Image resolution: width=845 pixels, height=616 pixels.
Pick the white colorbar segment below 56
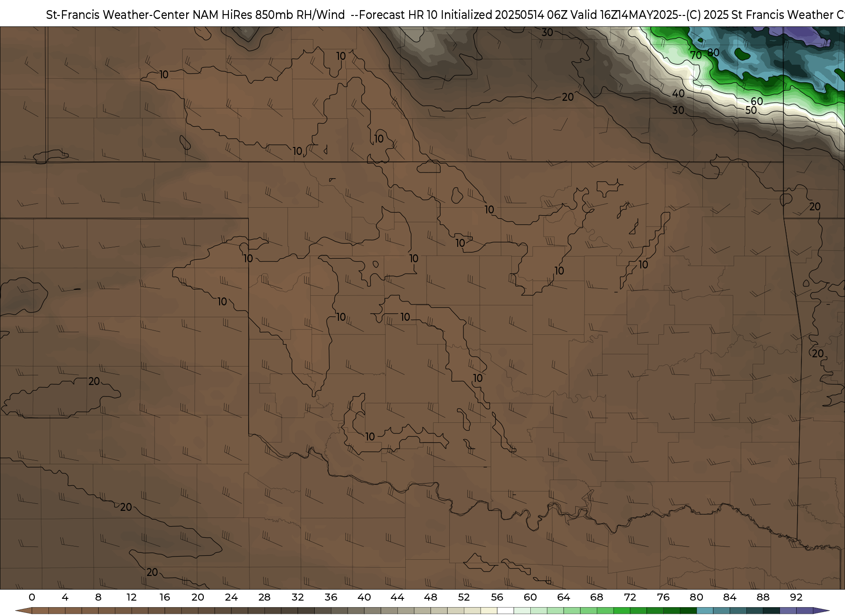(x=505, y=611)
